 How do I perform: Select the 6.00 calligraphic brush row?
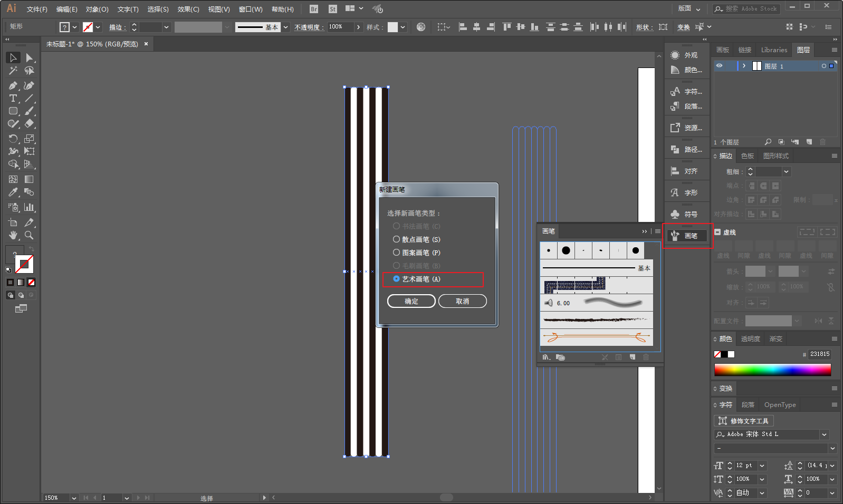coord(597,303)
